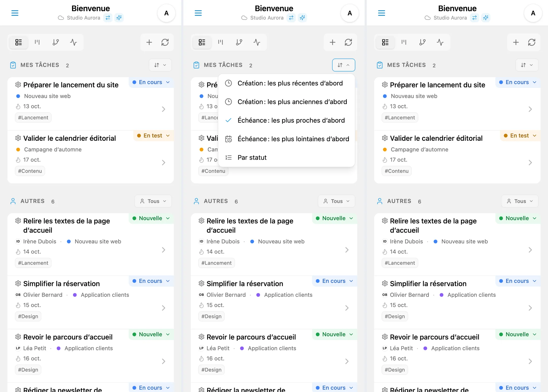
Task: Click the plus icon in the right panel toolbar
Action: click(x=516, y=42)
